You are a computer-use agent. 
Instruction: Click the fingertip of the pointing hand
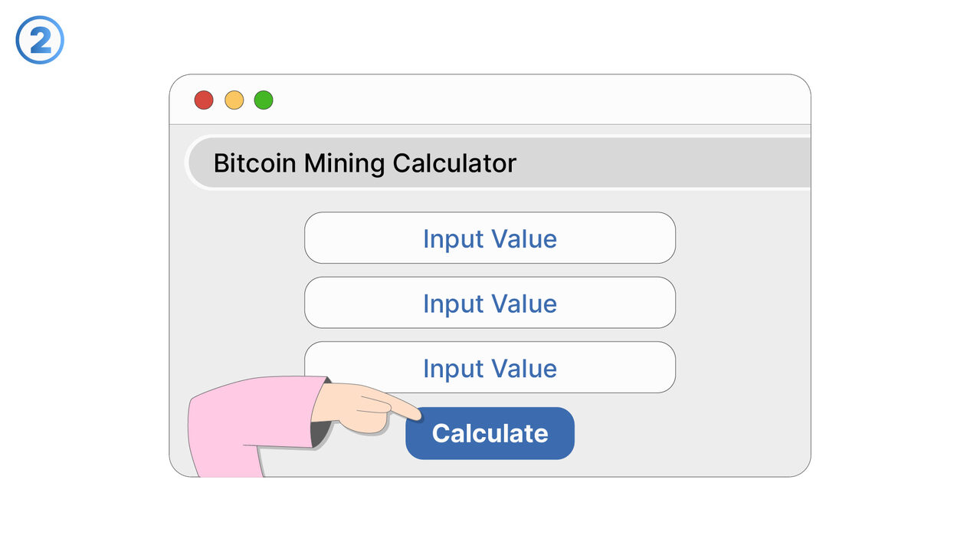(418, 415)
